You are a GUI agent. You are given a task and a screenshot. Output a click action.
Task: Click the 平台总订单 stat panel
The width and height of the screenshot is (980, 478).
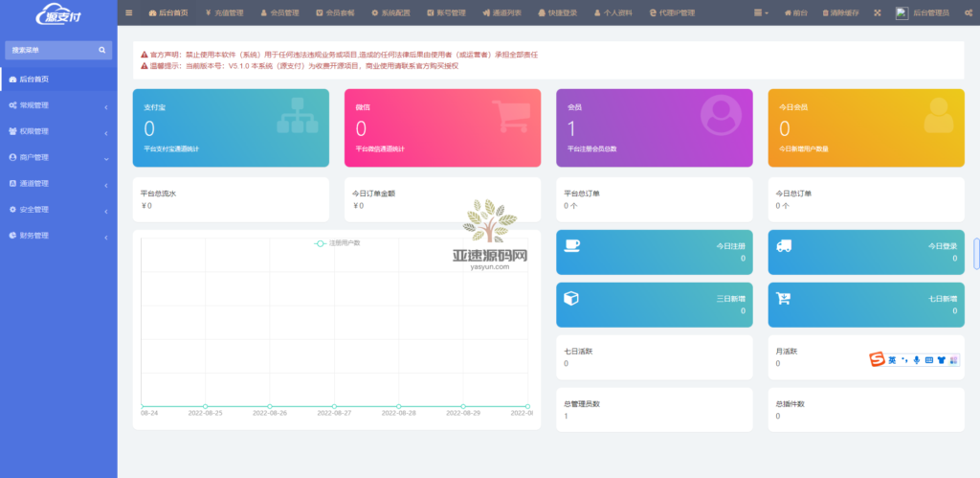click(x=655, y=199)
